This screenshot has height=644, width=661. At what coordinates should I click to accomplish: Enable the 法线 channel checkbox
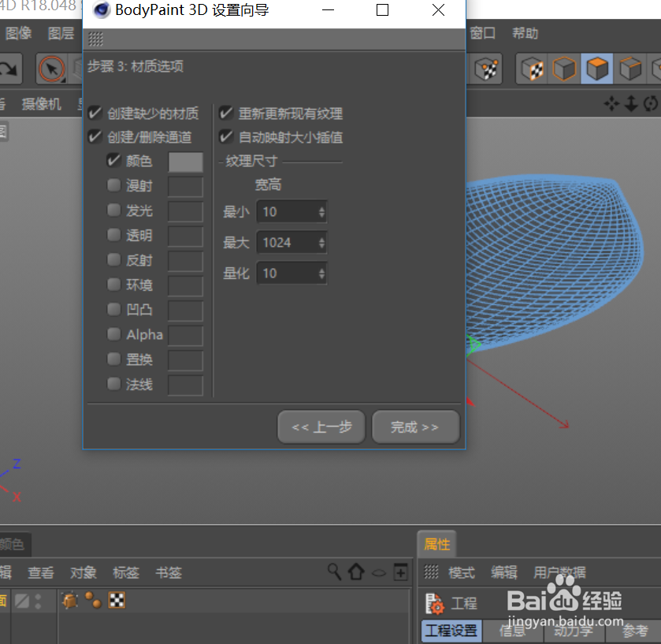coord(113,384)
